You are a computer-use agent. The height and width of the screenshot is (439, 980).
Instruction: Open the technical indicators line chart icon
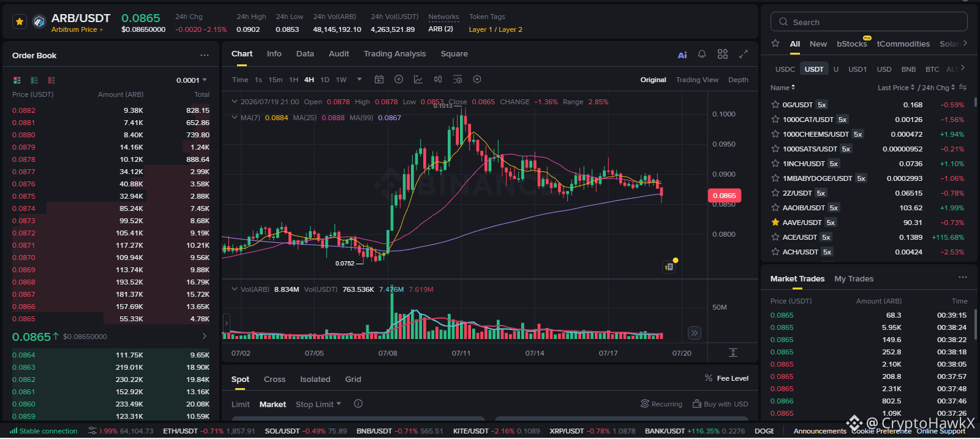[x=418, y=80]
